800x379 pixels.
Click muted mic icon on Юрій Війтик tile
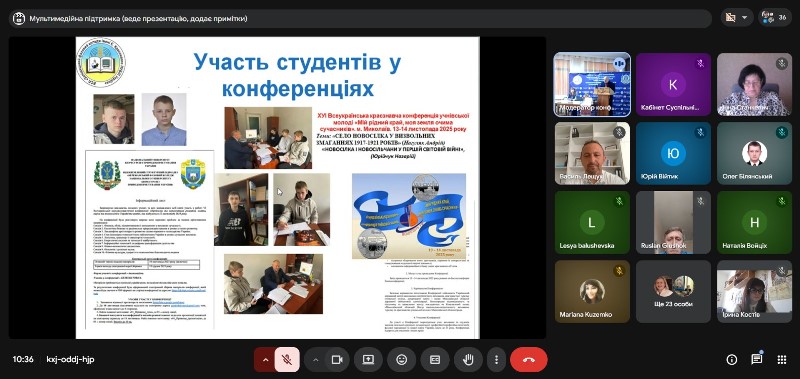[x=701, y=132]
